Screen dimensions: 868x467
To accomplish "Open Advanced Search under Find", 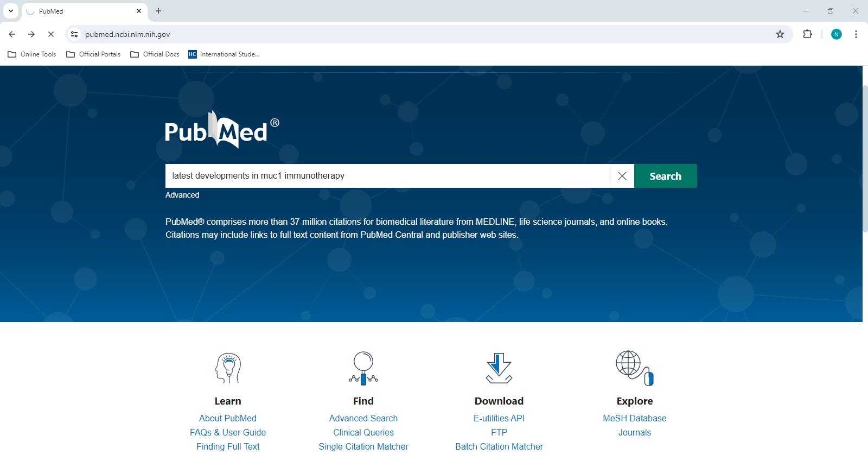I will 363,418.
